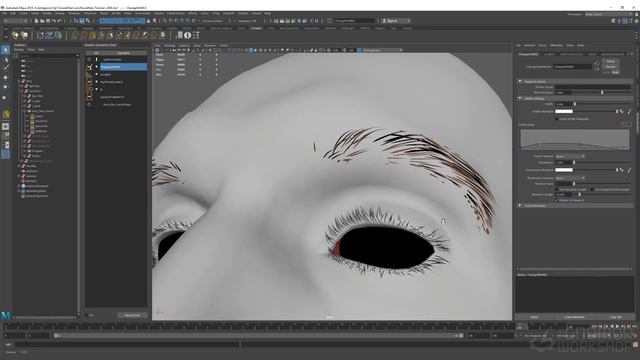The image size is (640, 360).
Task: Toggle left checkbox below the second dropdown's value slider
Action: point(557,189)
